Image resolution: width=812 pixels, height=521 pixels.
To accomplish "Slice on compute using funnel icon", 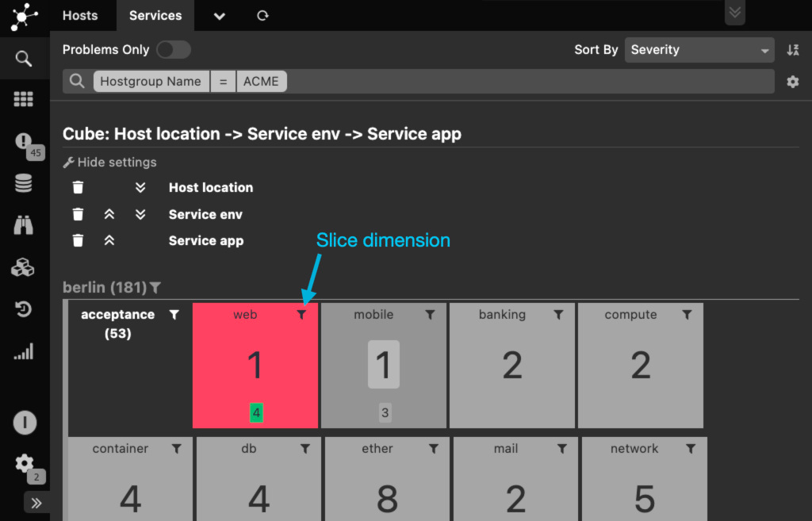I will (688, 314).
